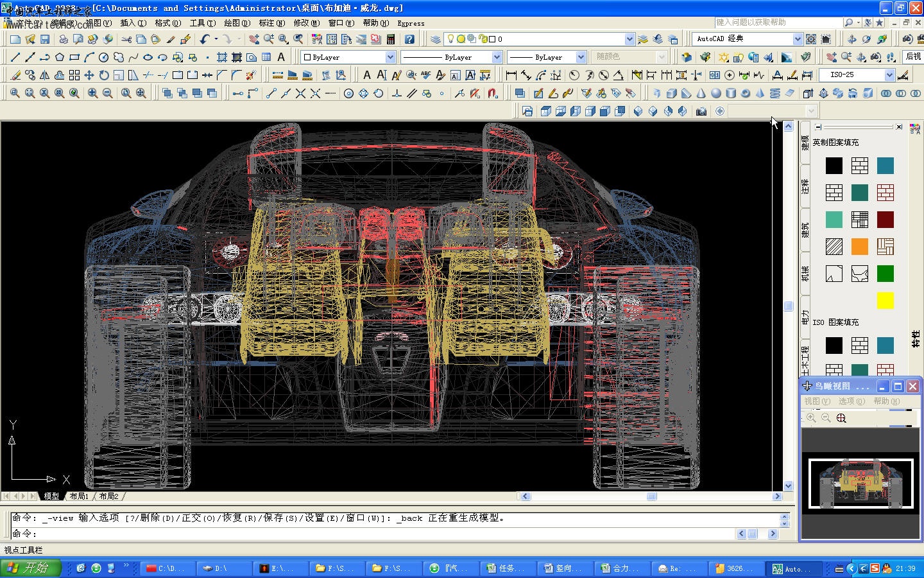Click the Windows 开始 Start button

pos(30,568)
